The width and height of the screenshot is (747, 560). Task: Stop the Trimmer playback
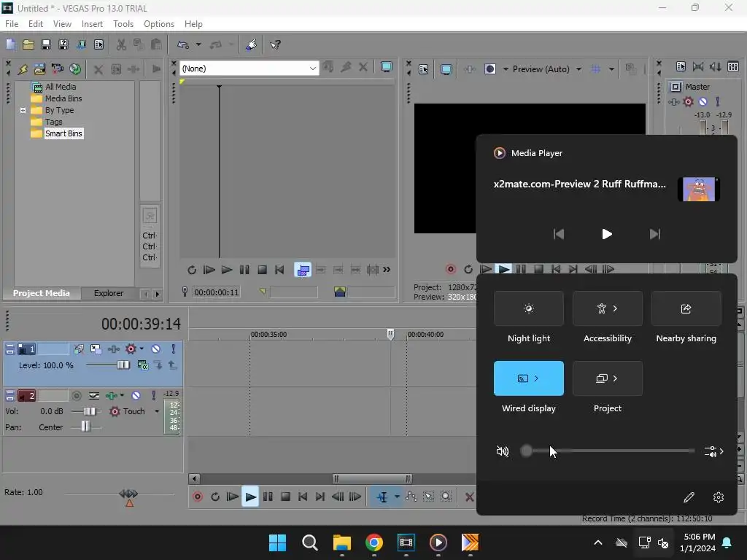pyautogui.click(x=262, y=270)
